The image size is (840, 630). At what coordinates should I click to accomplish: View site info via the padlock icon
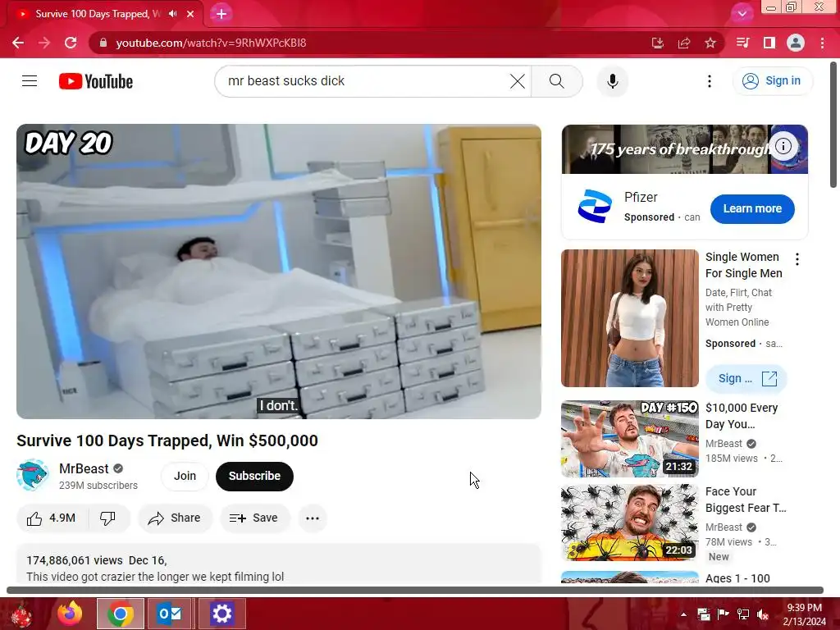[103, 43]
